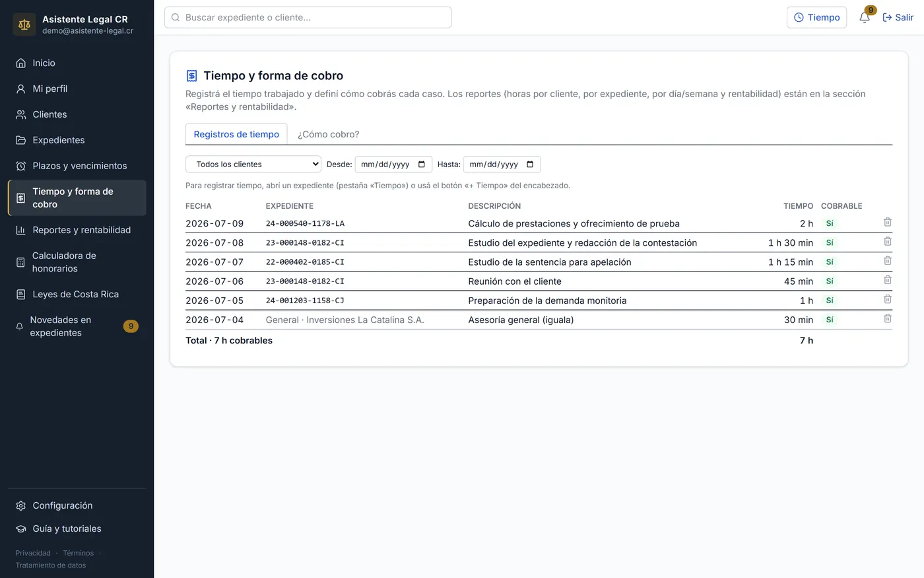Click expediente 24-001203-1158-CJ

(305, 301)
